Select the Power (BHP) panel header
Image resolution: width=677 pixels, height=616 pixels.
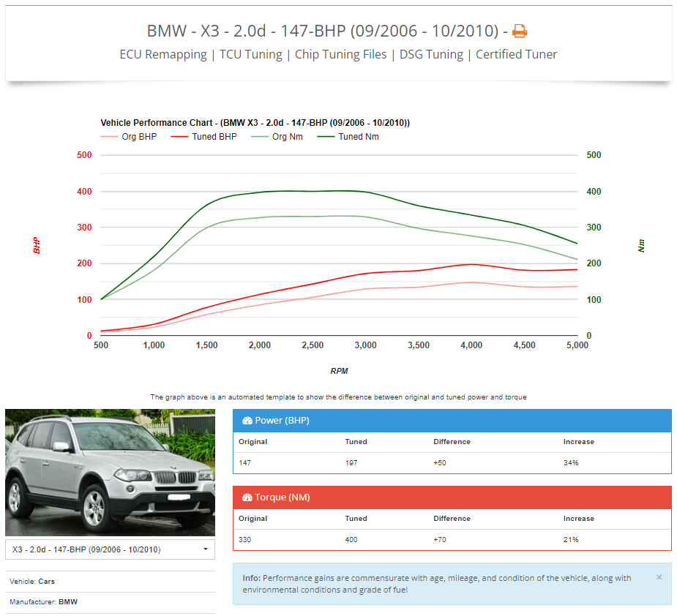(x=452, y=421)
